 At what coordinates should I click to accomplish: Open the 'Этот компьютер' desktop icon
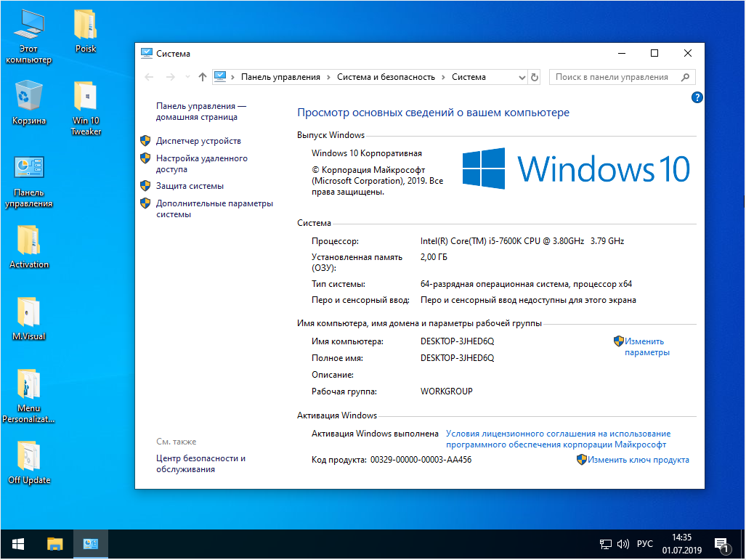[x=28, y=37]
